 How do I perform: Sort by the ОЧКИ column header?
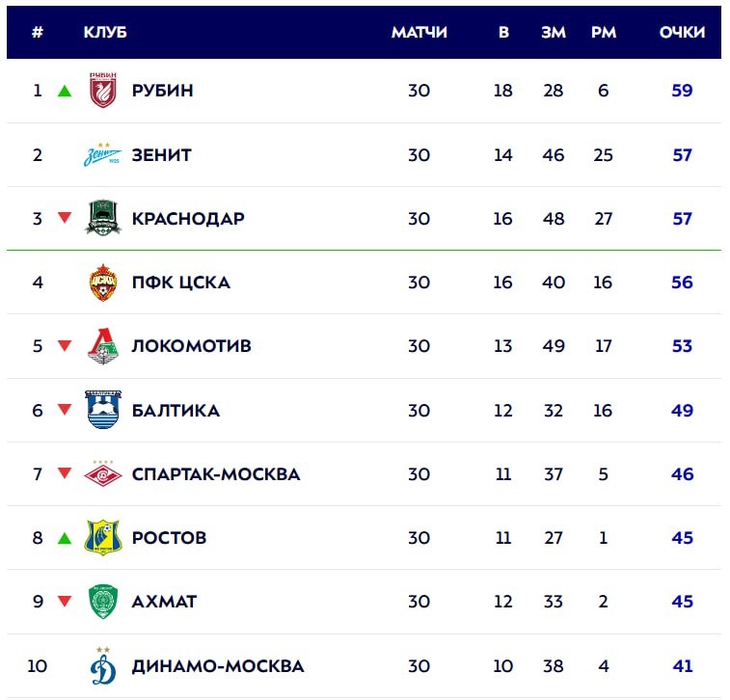pyautogui.click(x=682, y=32)
